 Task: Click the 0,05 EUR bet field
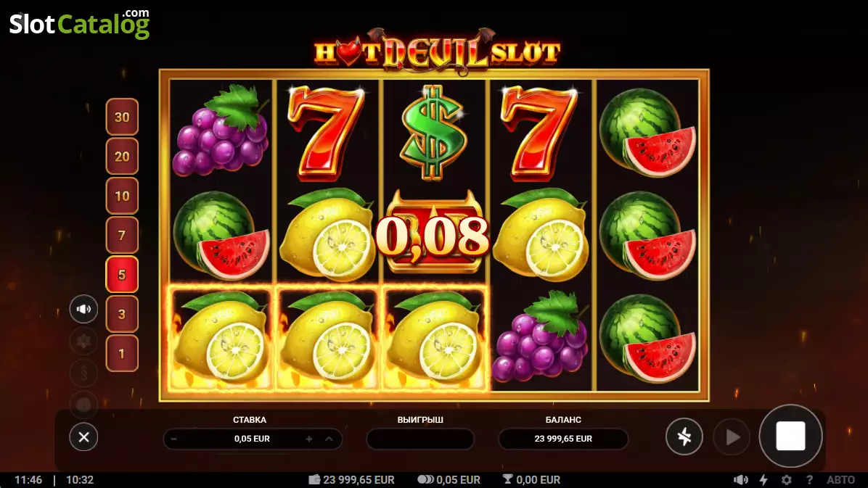(x=253, y=439)
